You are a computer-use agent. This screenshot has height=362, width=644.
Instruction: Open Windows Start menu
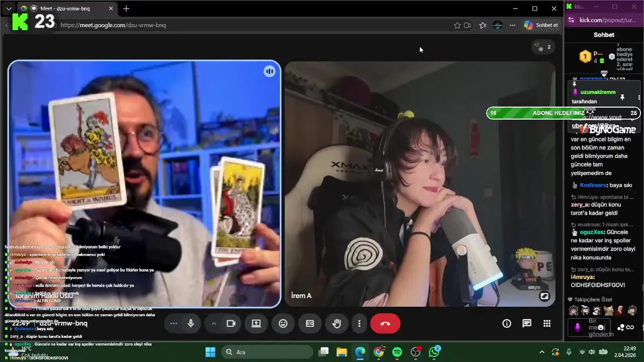(x=210, y=352)
